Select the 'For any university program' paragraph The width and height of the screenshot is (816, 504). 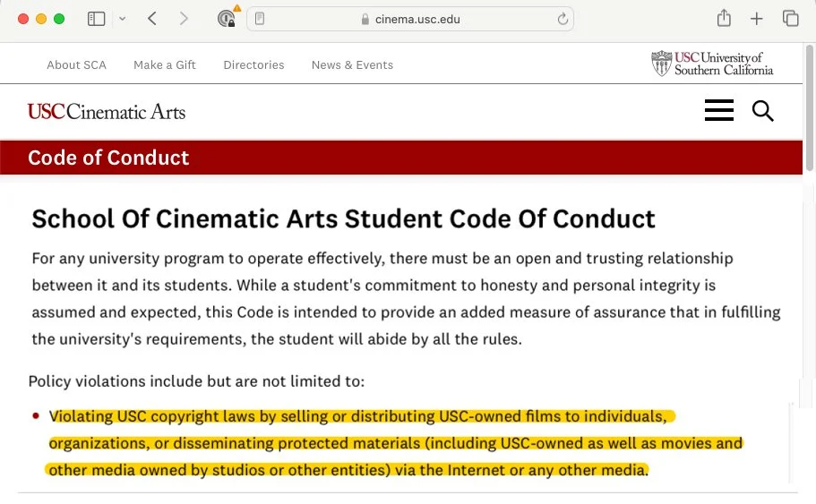point(406,299)
